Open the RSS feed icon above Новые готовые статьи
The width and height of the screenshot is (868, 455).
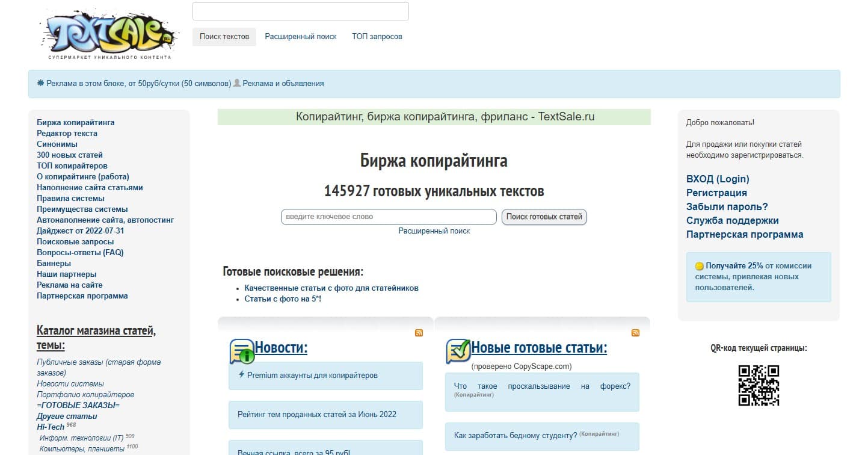[x=636, y=333]
